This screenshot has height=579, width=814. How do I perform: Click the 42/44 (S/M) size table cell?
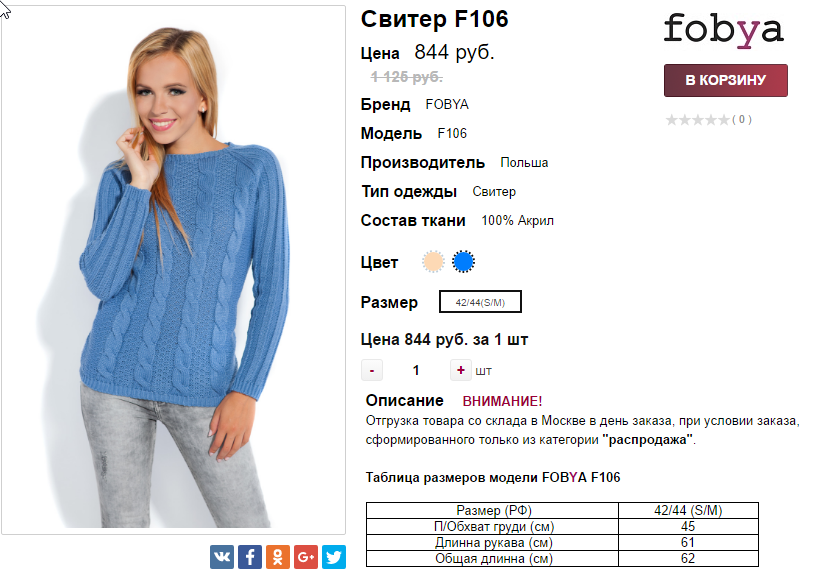coord(688,510)
